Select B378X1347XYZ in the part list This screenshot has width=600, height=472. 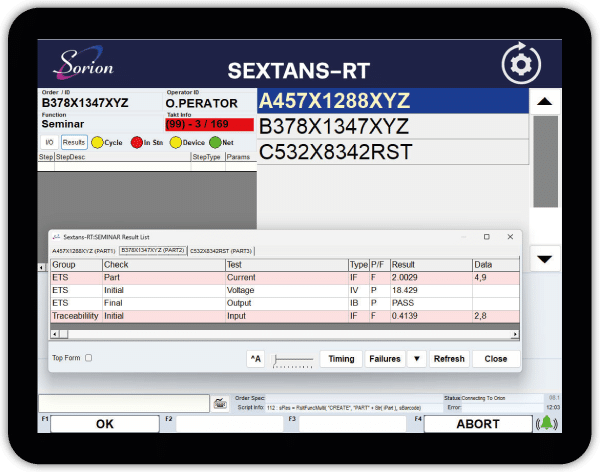393,126
